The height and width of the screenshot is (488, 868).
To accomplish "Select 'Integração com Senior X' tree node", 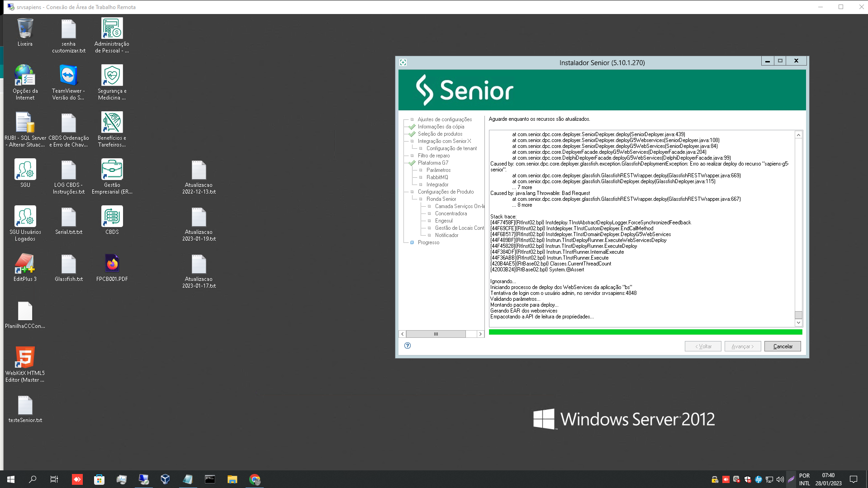I will click(x=444, y=141).
